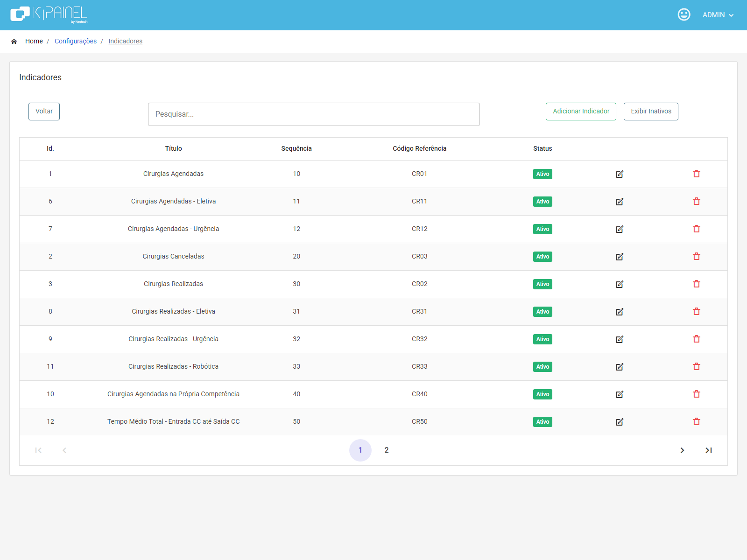Viewport: 747px width, 560px height.
Task: Edit Cirurgias Realizadas - Robótica indicator
Action: click(620, 367)
